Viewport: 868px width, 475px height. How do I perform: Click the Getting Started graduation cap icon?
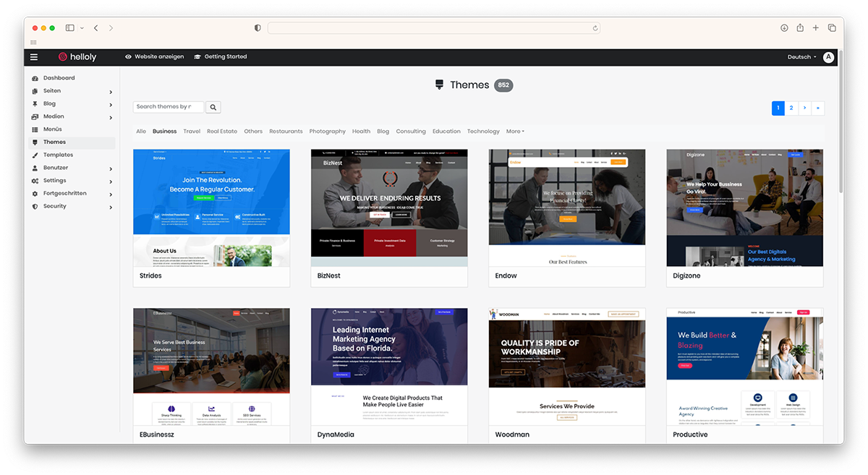(x=197, y=56)
